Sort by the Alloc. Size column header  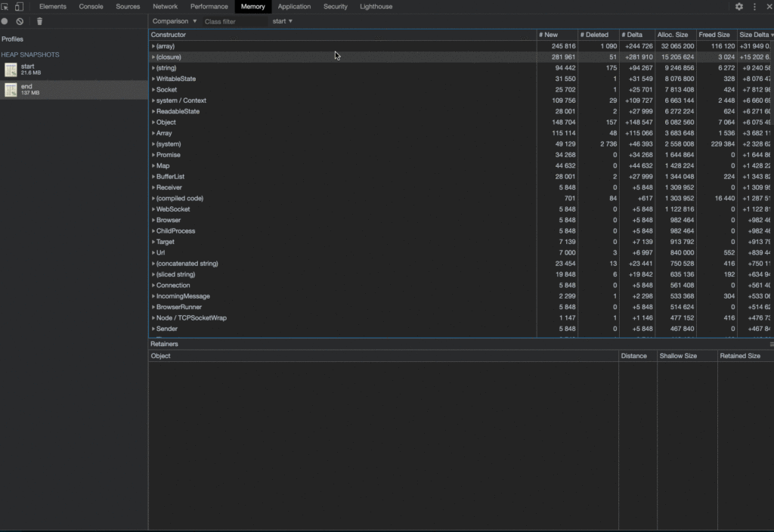click(x=673, y=35)
